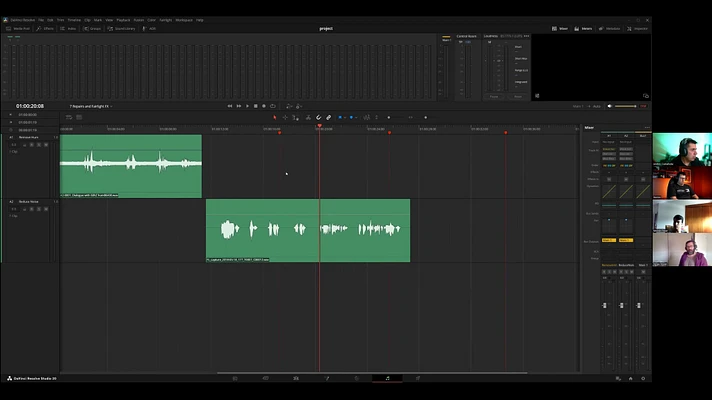Switch to the Fairlight page icon
Image resolution: width=712 pixels, height=400 pixels.
point(387,378)
